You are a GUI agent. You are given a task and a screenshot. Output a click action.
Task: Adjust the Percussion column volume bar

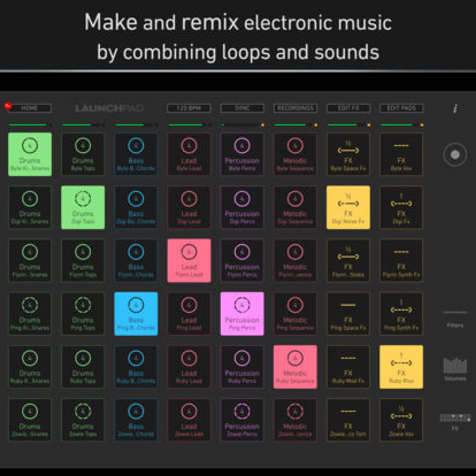242,125
